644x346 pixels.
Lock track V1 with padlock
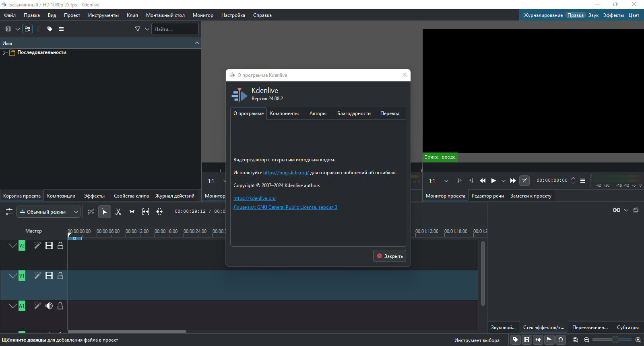point(60,276)
